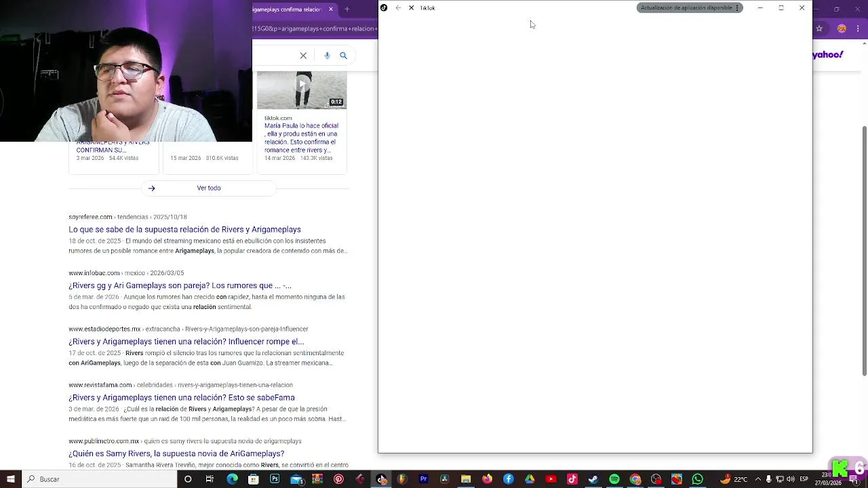Viewport: 868px width, 488px height.
Task: Open File Explorer from taskbar
Action: [x=466, y=479]
